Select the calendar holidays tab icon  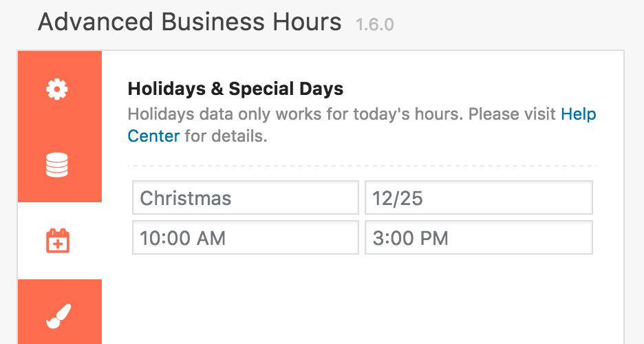click(x=58, y=241)
